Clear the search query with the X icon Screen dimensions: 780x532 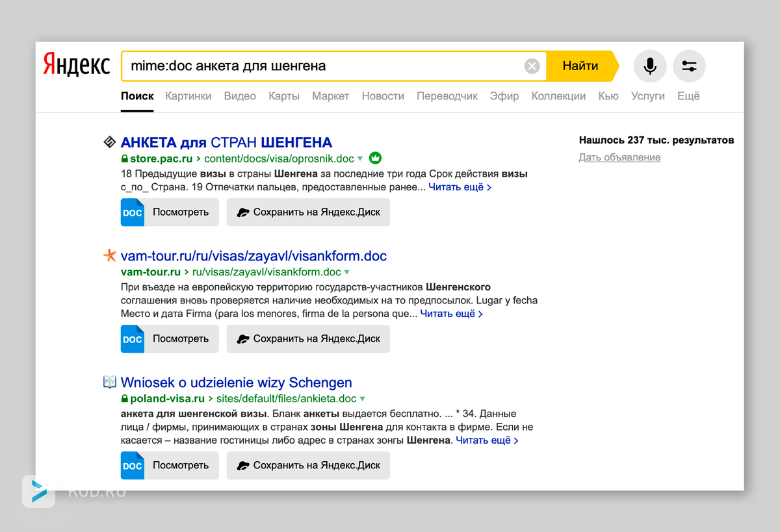click(532, 66)
